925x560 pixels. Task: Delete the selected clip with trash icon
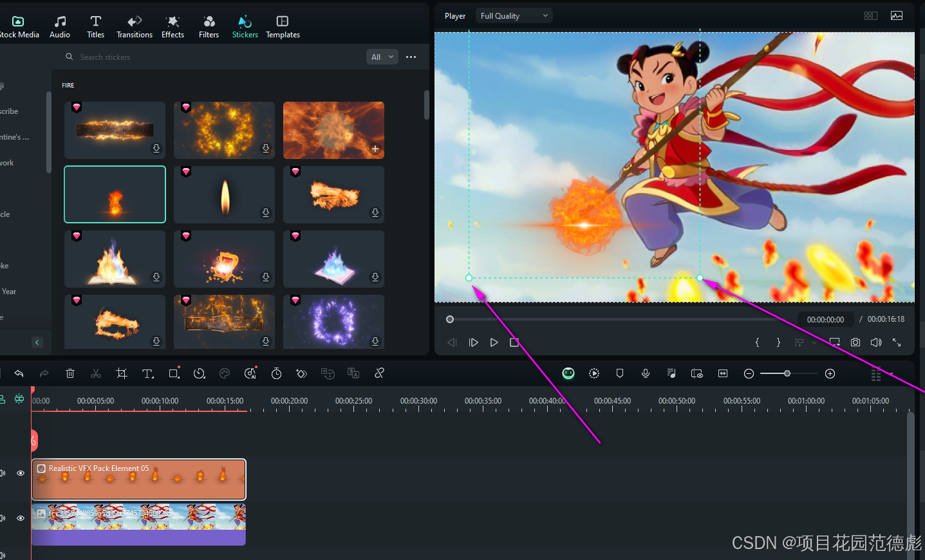70,373
